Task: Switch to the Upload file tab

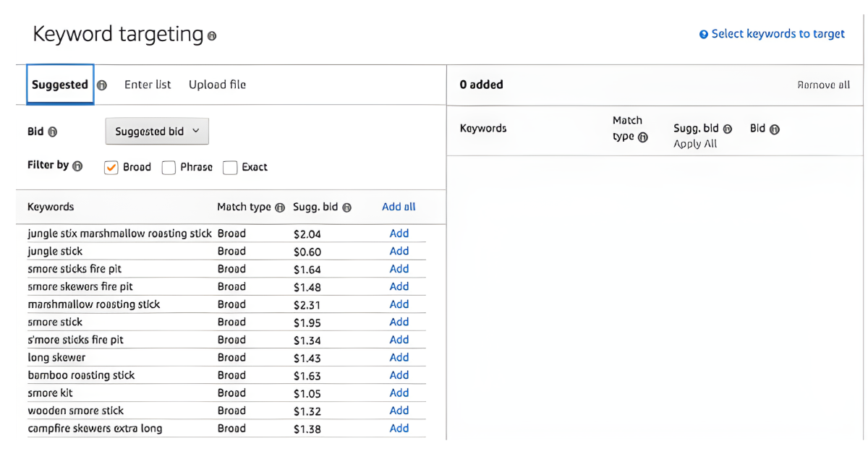Action: 217,85
